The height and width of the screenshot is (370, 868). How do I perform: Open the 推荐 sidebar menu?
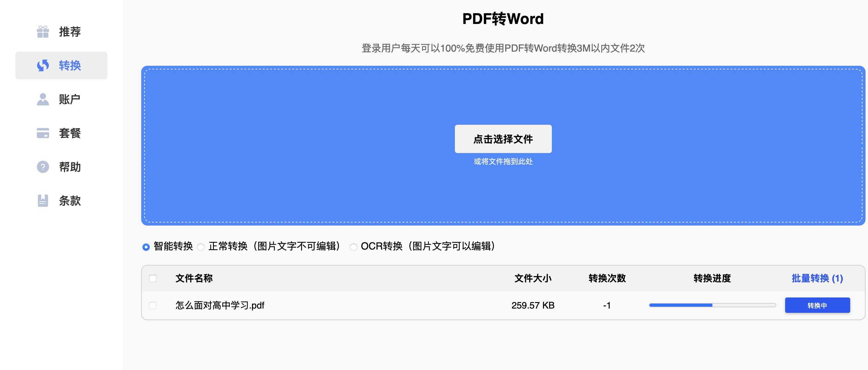[x=70, y=32]
